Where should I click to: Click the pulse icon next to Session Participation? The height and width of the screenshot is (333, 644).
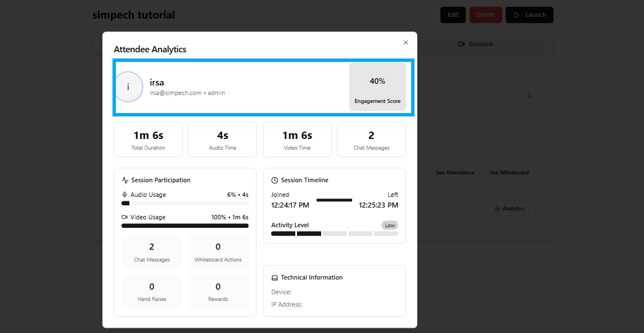click(125, 181)
